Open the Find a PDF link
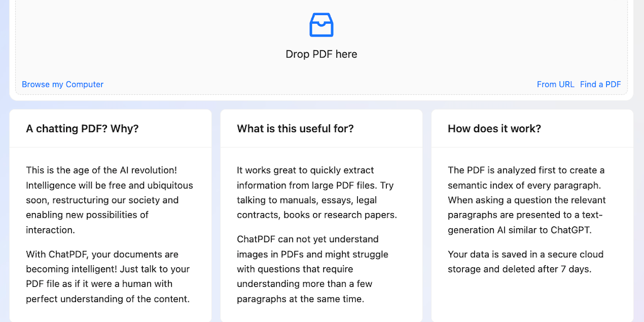Screen dimensions: 644x322 coord(600,84)
